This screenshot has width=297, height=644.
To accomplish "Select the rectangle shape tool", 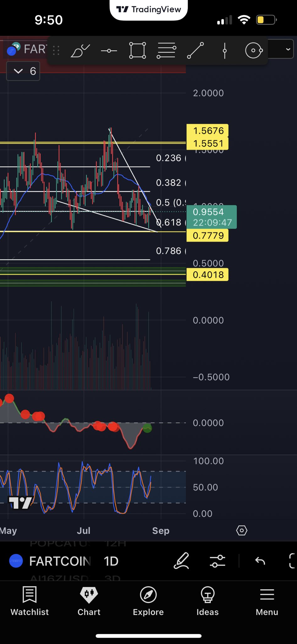I will [x=138, y=50].
